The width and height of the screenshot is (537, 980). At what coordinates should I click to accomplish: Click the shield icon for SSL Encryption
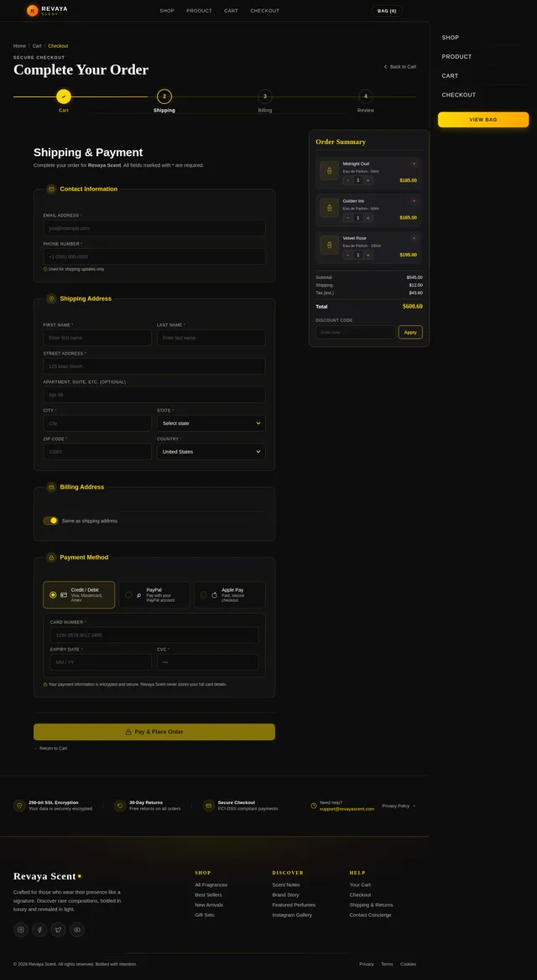point(19,806)
